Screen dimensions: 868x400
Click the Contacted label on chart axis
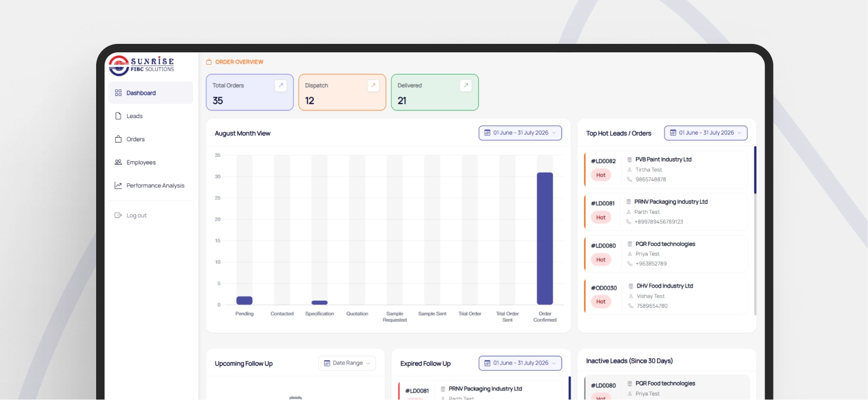pyautogui.click(x=282, y=313)
